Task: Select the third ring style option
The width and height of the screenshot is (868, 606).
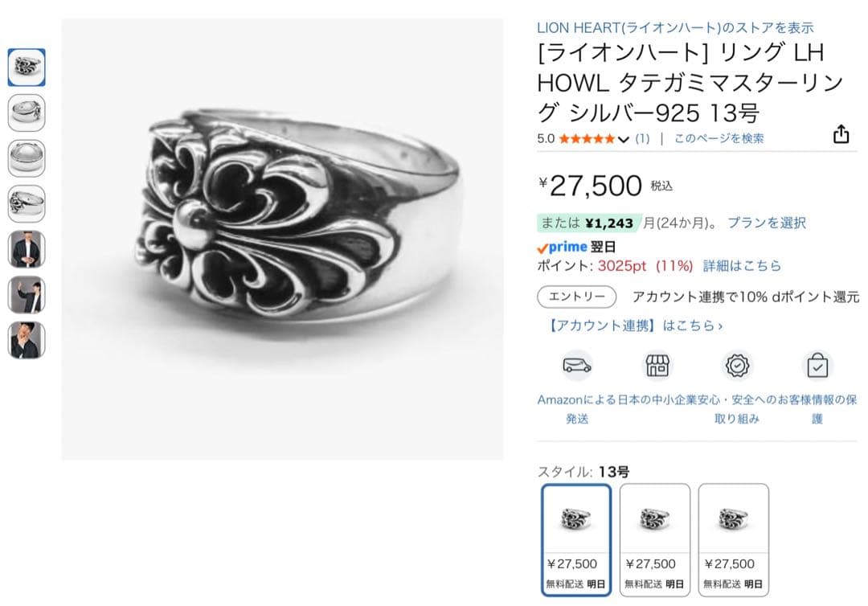Action: [x=734, y=540]
